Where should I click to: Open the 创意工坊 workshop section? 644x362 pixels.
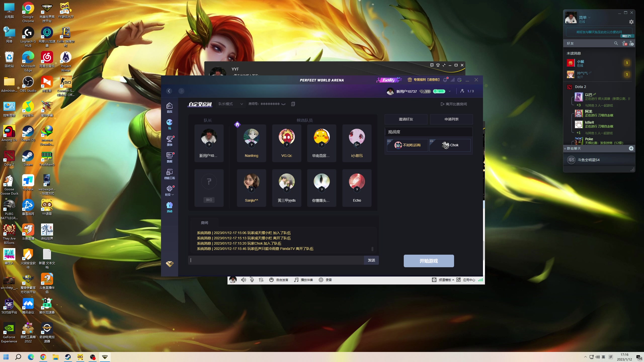pos(170,174)
